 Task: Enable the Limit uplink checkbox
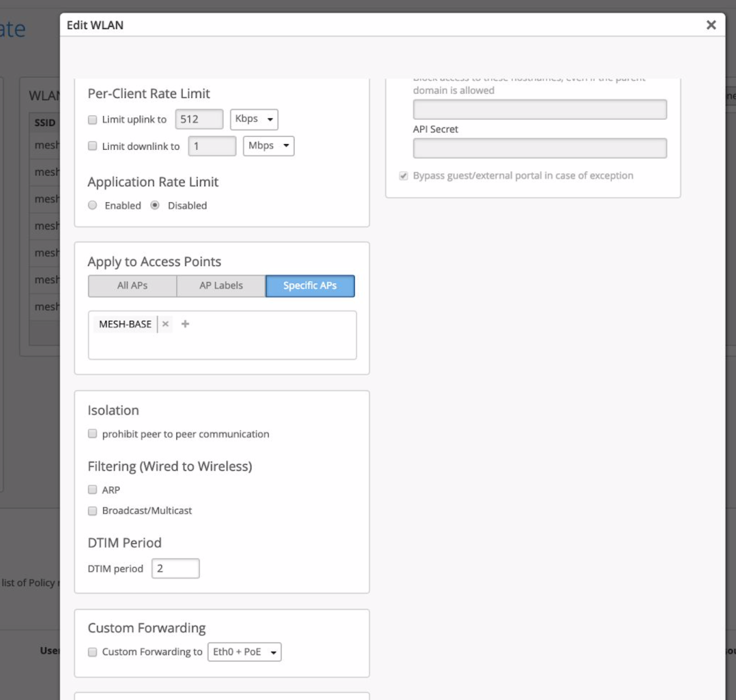coord(92,120)
